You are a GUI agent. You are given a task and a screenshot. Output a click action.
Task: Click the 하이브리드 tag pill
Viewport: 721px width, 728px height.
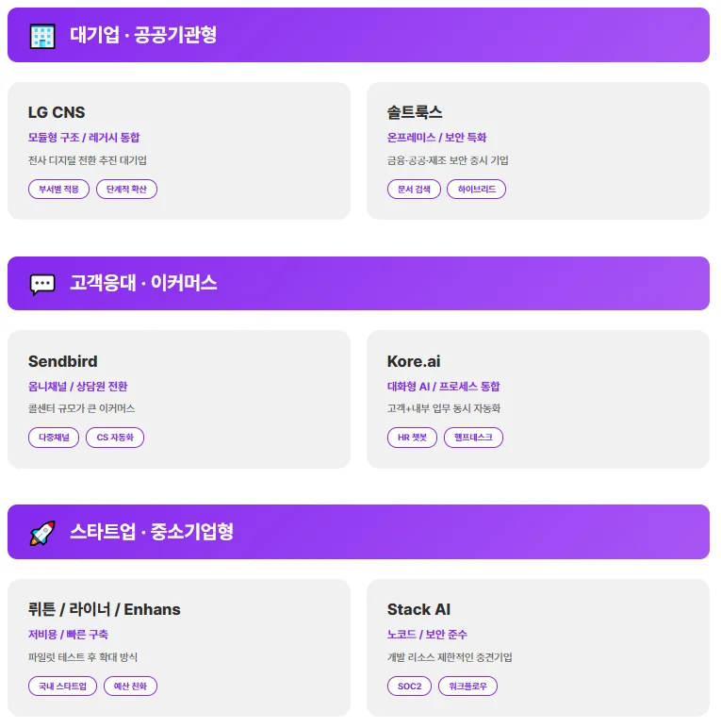click(x=476, y=190)
